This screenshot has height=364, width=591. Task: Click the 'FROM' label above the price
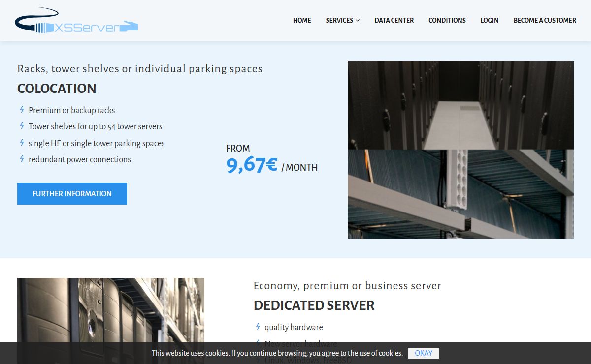[x=238, y=148]
